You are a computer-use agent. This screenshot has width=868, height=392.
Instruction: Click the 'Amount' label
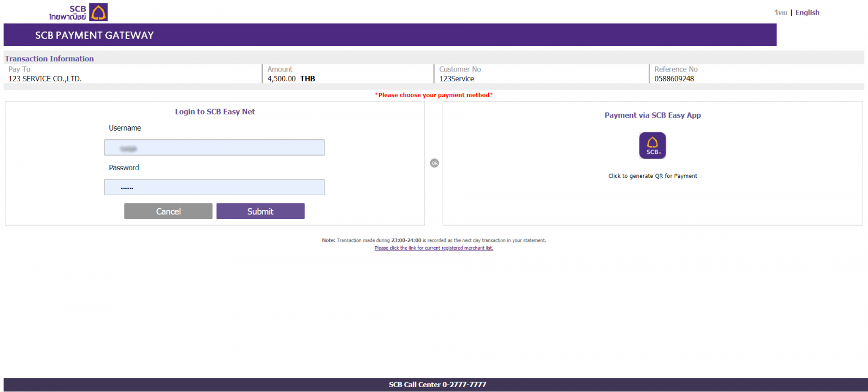coord(280,69)
